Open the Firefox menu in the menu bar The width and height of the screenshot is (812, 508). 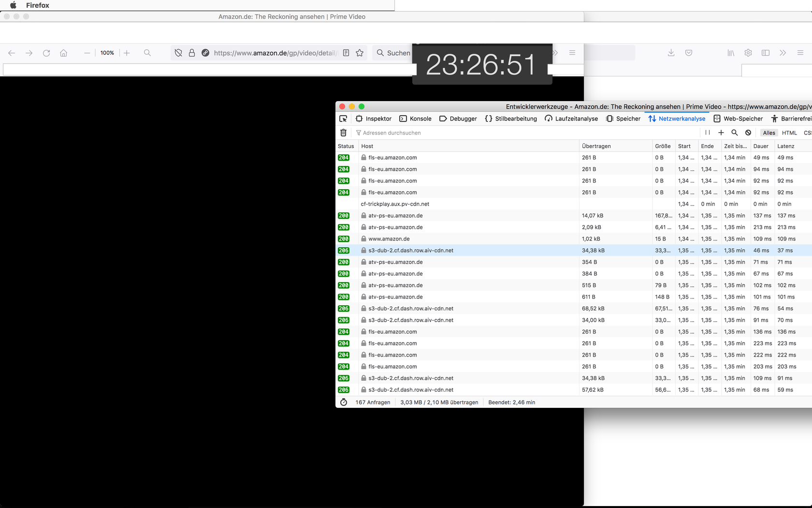point(38,5)
